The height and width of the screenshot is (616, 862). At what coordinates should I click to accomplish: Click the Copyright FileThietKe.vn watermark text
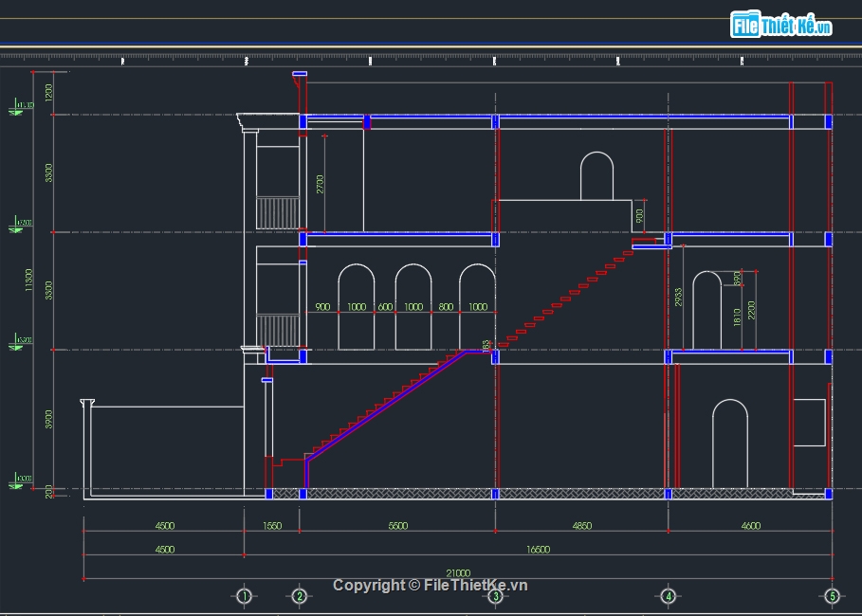(x=429, y=586)
